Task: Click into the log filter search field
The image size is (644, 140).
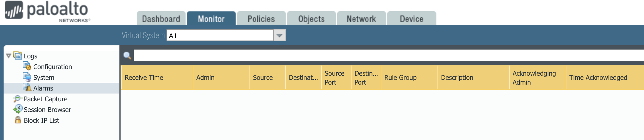Action: coord(388,55)
